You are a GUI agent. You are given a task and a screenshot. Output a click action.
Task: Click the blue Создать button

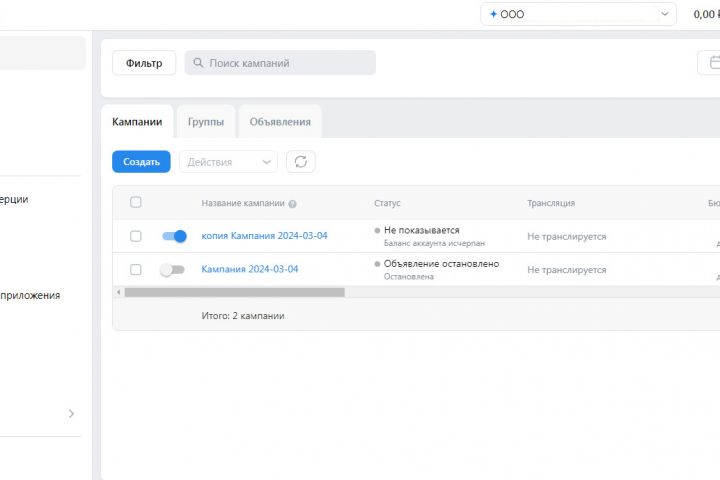click(141, 162)
